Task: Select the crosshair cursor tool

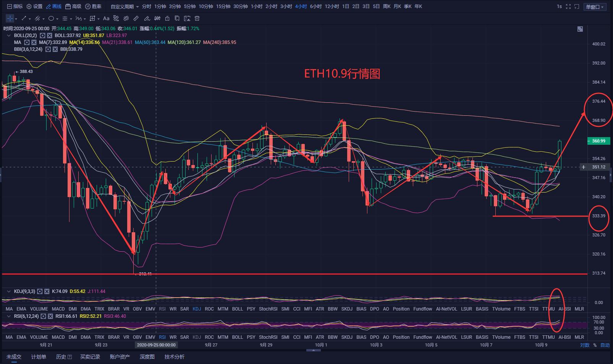Action: (10, 18)
